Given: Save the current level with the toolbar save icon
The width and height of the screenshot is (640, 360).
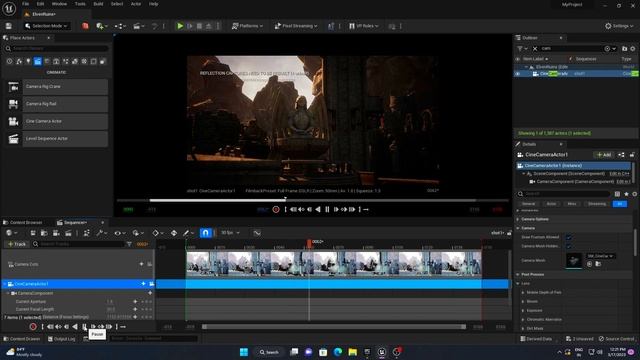Looking at the screenshot, I should click(x=9, y=26).
